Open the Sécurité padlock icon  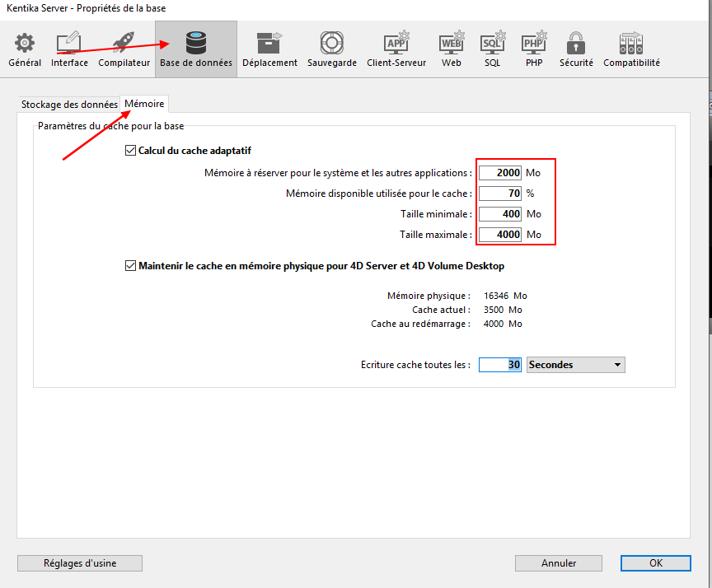576,43
